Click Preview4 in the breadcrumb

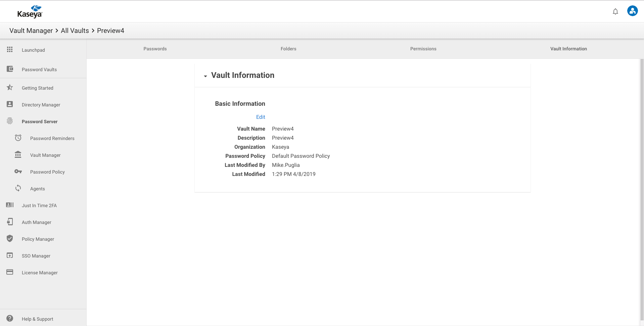point(110,31)
